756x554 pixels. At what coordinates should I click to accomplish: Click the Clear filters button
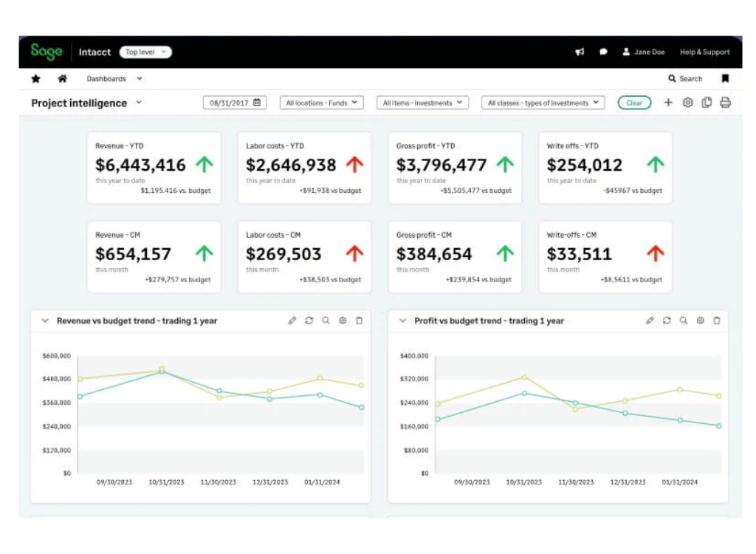click(x=633, y=103)
